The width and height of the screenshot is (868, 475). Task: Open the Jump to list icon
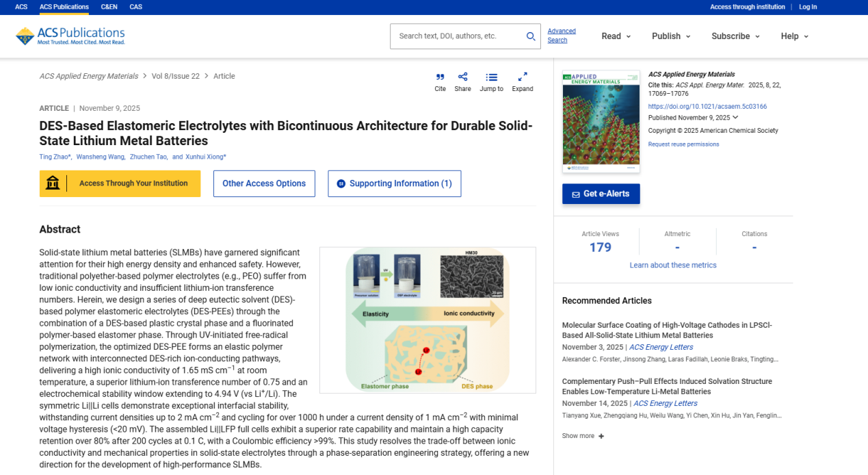(491, 77)
